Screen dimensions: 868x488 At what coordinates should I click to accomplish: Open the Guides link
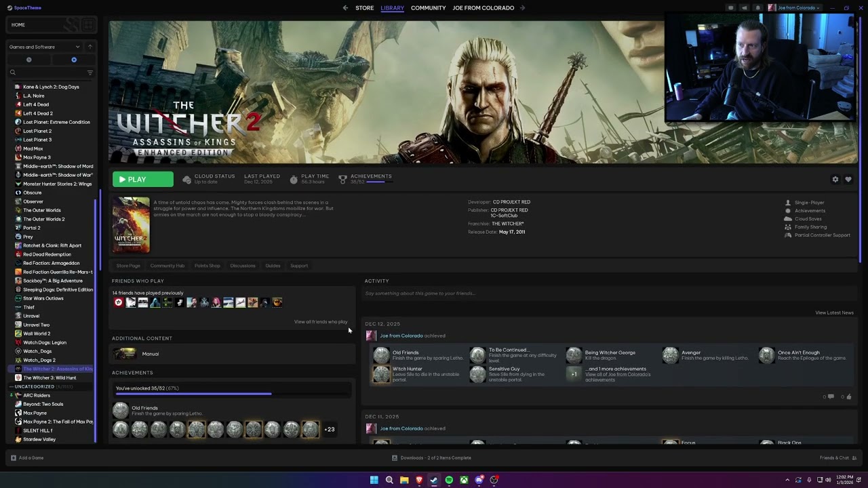click(273, 266)
